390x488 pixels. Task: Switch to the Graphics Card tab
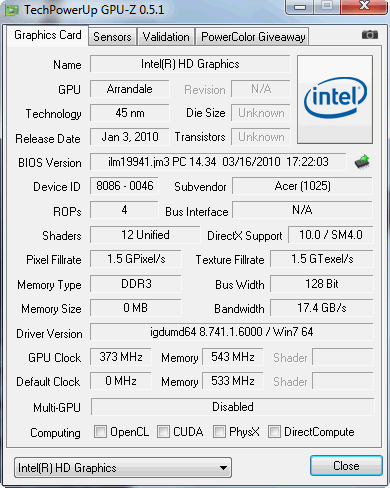(48, 35)
